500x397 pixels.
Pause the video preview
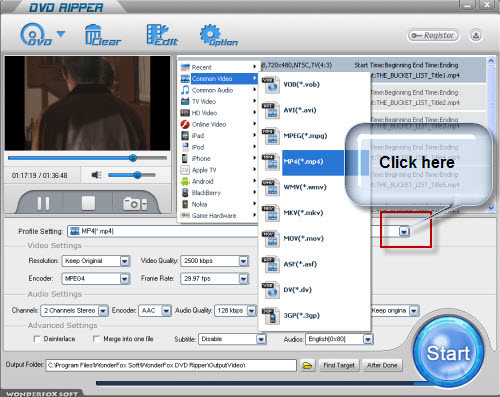[x=43, y=203]
